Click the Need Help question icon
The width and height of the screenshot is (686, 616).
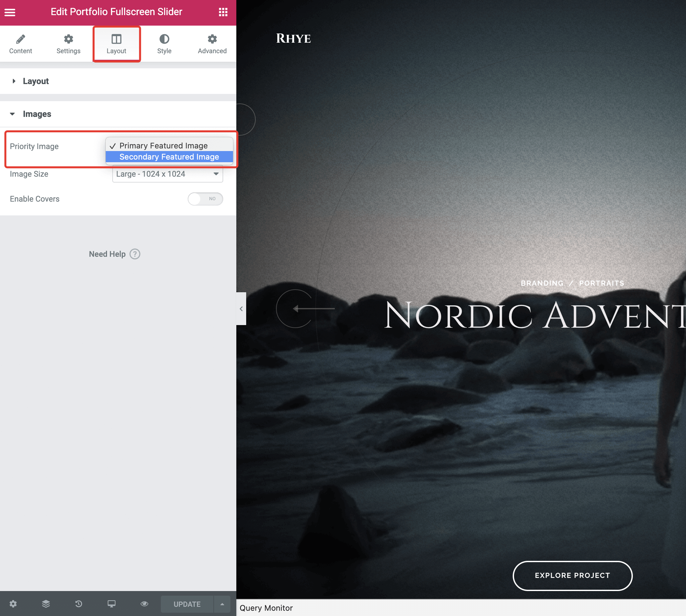(x=135, y=254)
